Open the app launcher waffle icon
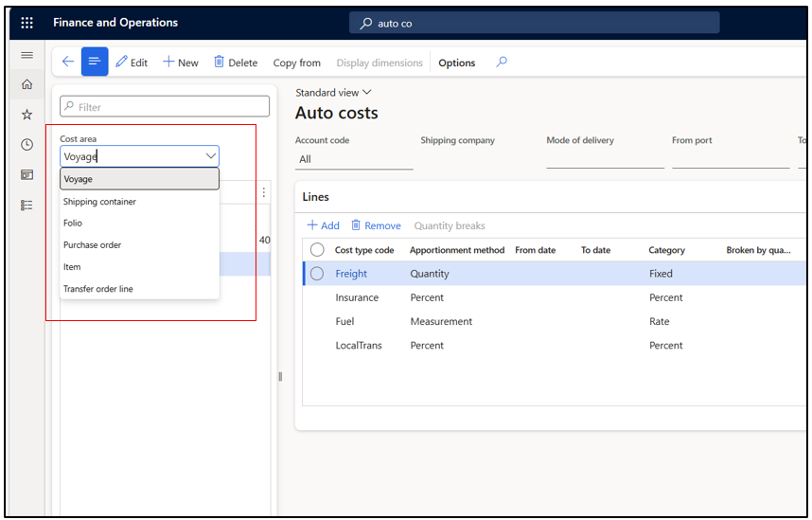 point(26,23)
